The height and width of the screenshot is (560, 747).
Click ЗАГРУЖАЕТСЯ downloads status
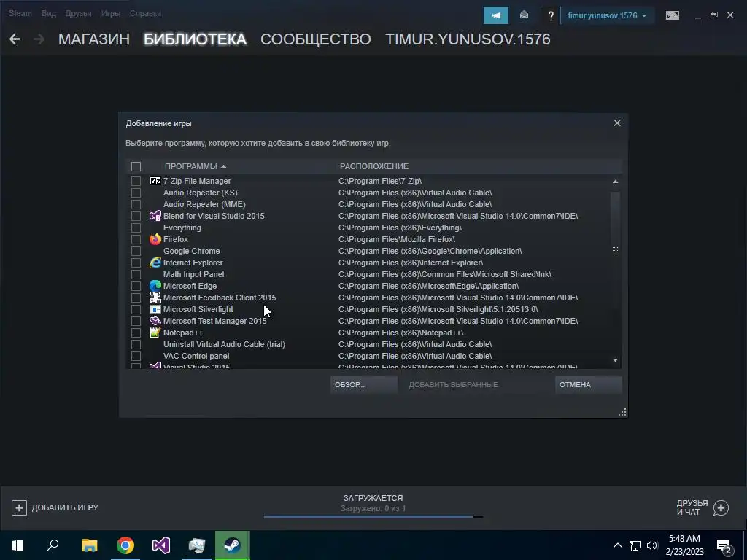373,498
